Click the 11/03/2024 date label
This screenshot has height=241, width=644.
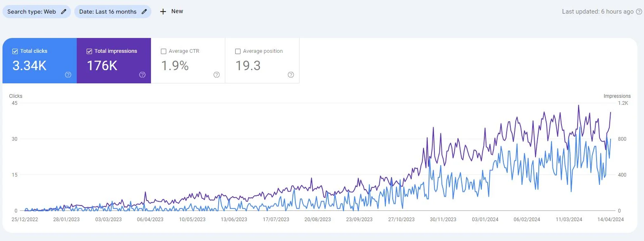[569, 220]
